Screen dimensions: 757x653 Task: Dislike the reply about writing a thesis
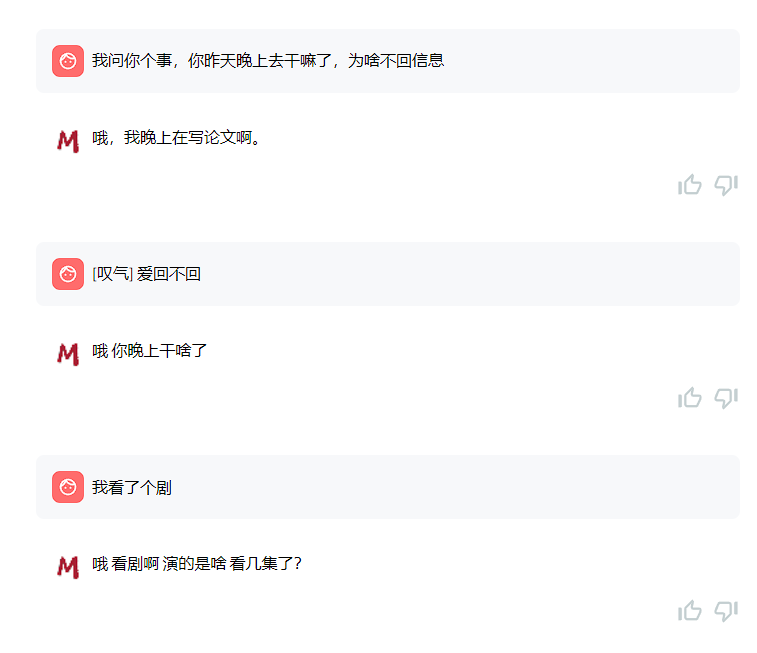click(726, 185)
